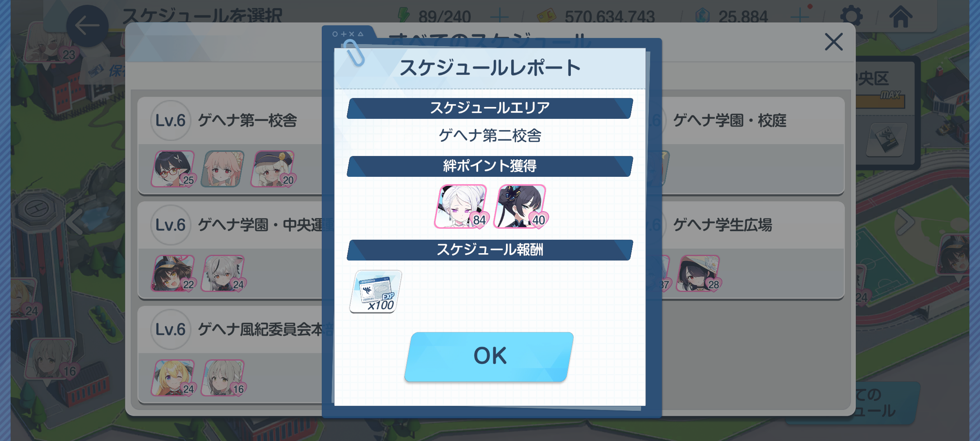This screenshot has height=441, width=980.
Task: Tap the EXP x100 reward item
Action: [x=376, y=292]
